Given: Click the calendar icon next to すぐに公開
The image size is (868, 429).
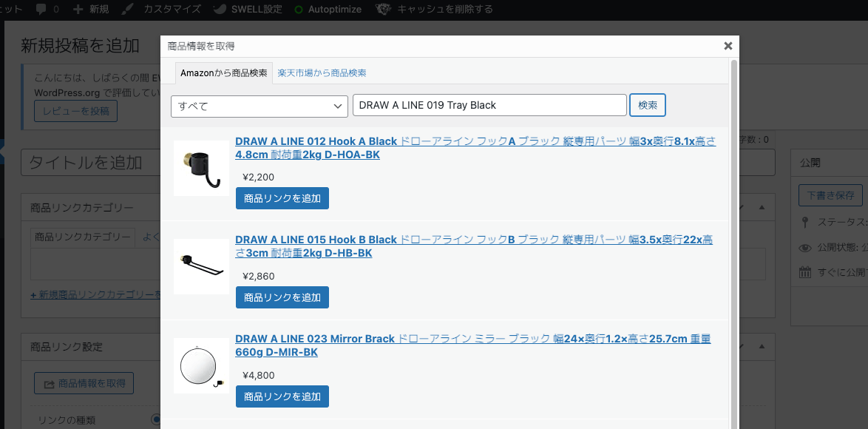Looking at the screenshot, I should [x=805, y=272].
